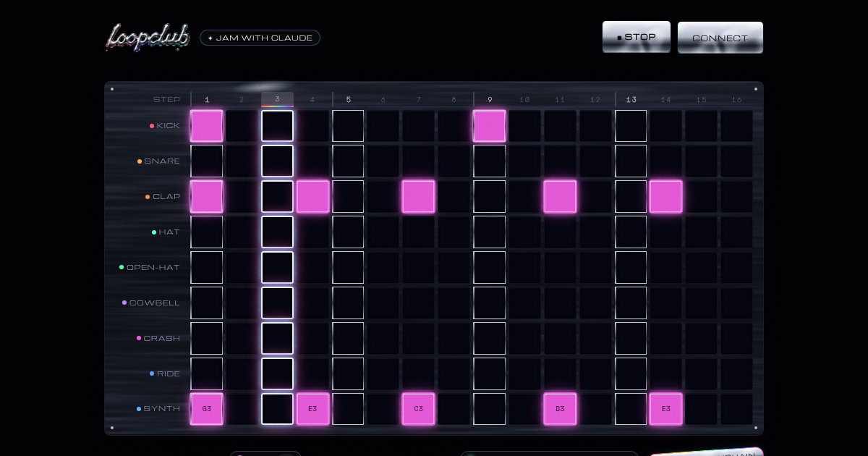Click the SNARE track label
This screenshot has height=456, width=868.
pyautogui.click(x=162, y=161)
